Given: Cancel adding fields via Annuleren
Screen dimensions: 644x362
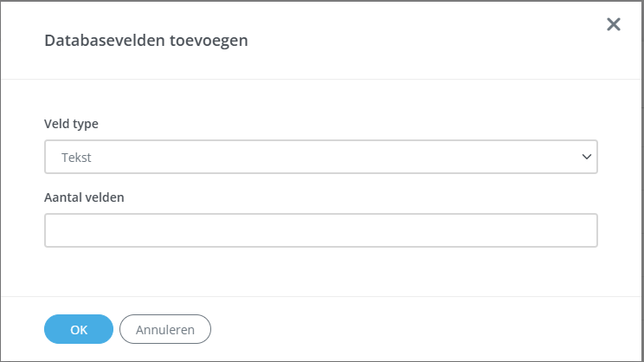Looking at the screenshot, I should (165, 329).
